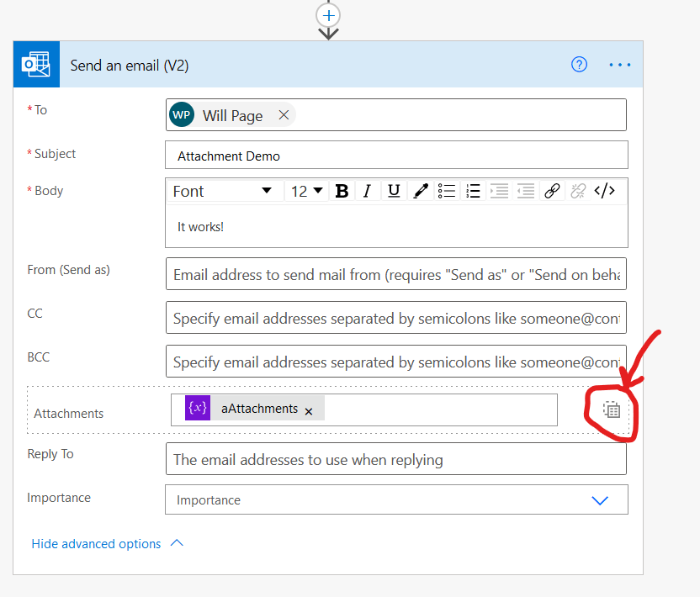Switch Attachments to detail input mode icon
The image size is (700, 597).
click(612, 410)
